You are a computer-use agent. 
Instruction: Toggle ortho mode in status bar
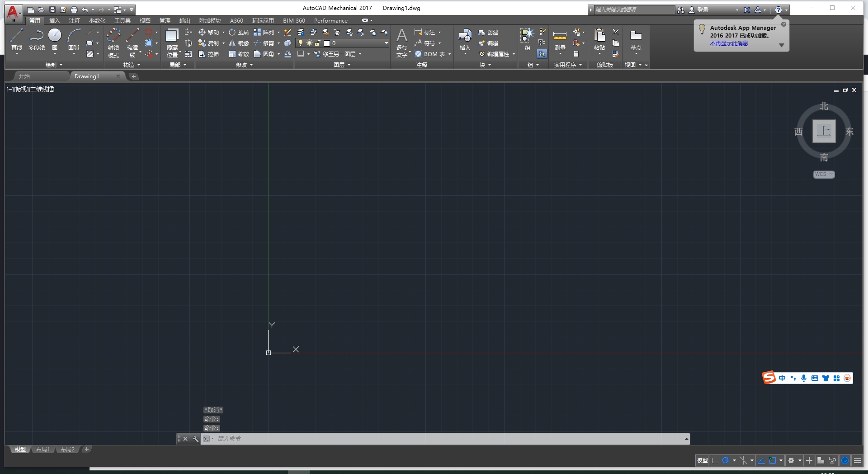click(715, 460)
